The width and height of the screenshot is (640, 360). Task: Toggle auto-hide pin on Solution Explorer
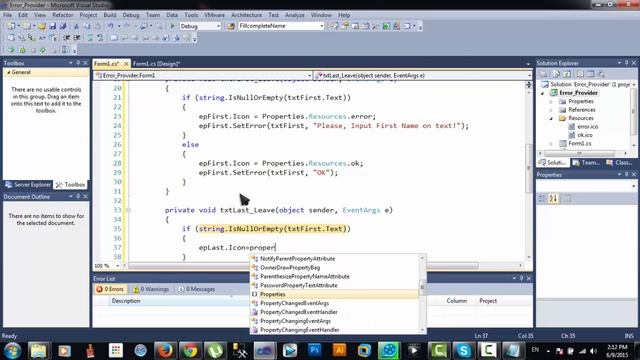tap(627, 63)
